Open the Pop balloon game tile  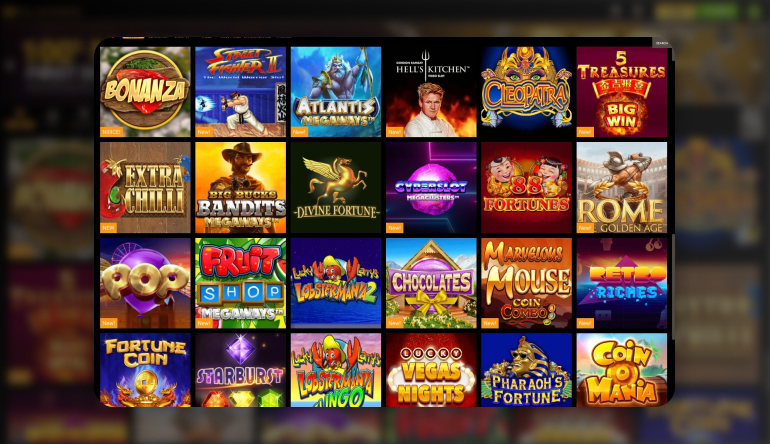[x=145, y=283]
